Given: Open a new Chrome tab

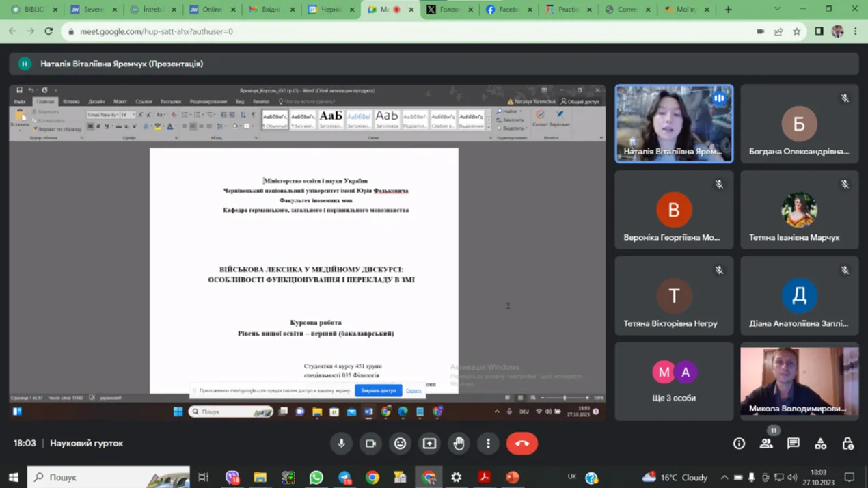Looking at the screenshot, I should point(728,10).
